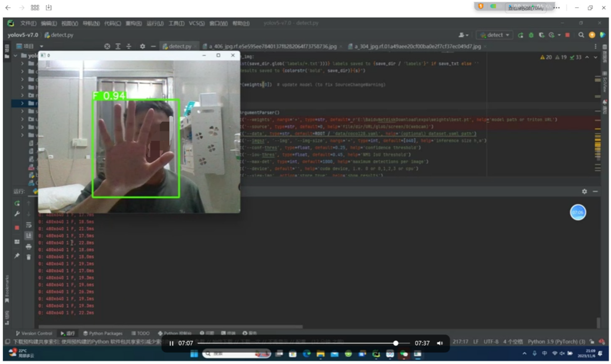Open the TODO tool window

[140, 334]
